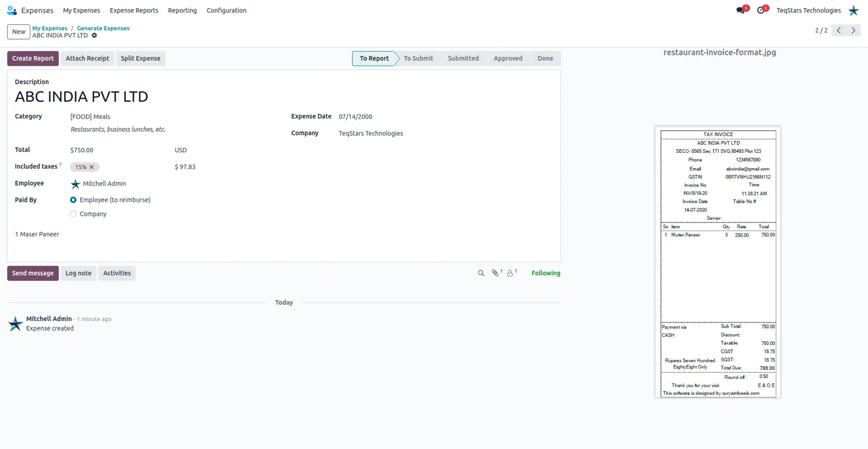The height and width of the screenshot is (449, 868).
Task: Switch to Log note tab
Action: [x=79, y=273]
